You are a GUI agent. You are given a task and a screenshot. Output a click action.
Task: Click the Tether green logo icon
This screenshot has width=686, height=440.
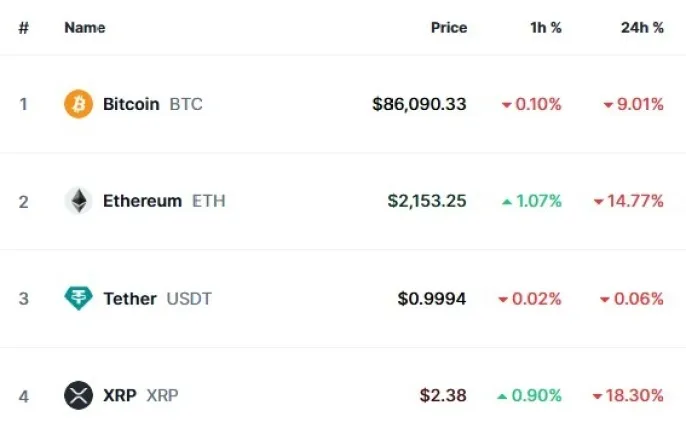click(x=78, y=298)
